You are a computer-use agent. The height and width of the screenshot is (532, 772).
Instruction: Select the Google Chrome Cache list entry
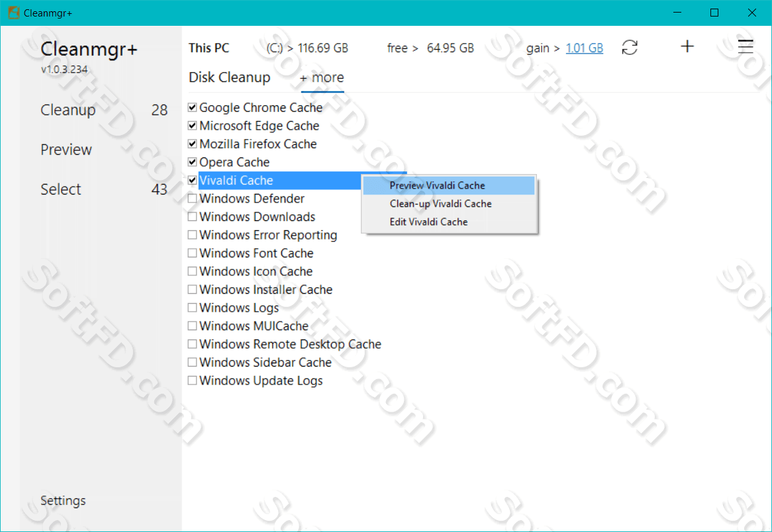261,107
